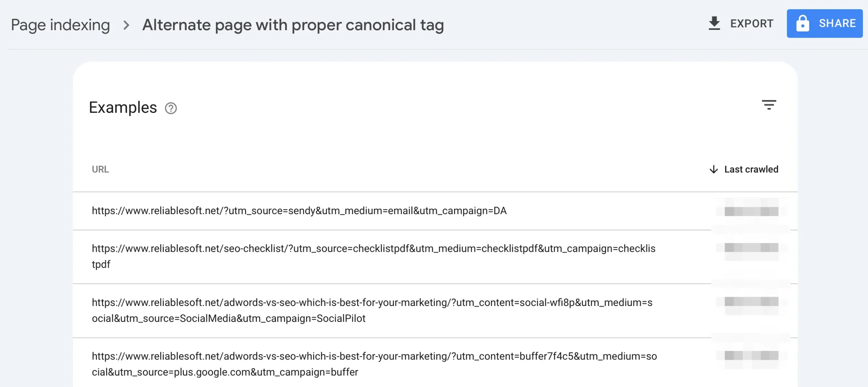868x387 pixels.
Task: Click blurred crawl date in first row
Action: click(x=751, y=211)
